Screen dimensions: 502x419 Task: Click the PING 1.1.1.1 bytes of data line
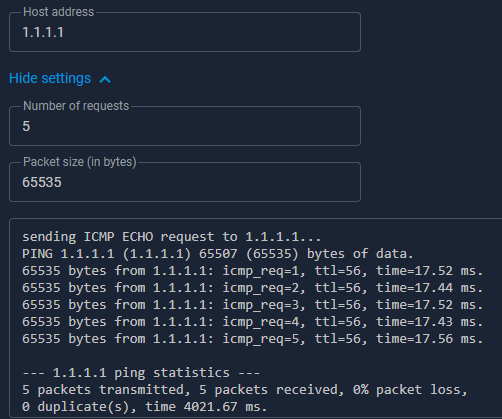[x=218, y=254]
